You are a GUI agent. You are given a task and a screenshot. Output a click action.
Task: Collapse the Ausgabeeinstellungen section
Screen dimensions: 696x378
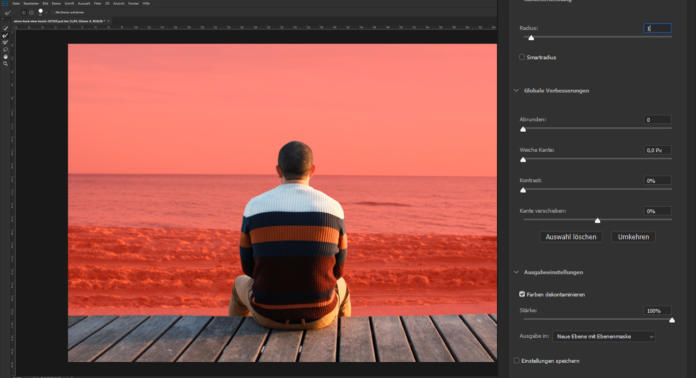point(516,272)
